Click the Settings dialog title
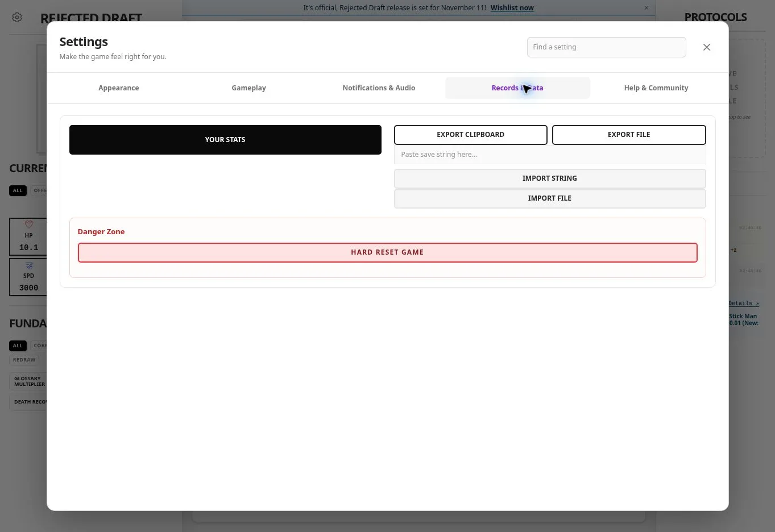This screenshot has height=532, width=775. [84, 42]
